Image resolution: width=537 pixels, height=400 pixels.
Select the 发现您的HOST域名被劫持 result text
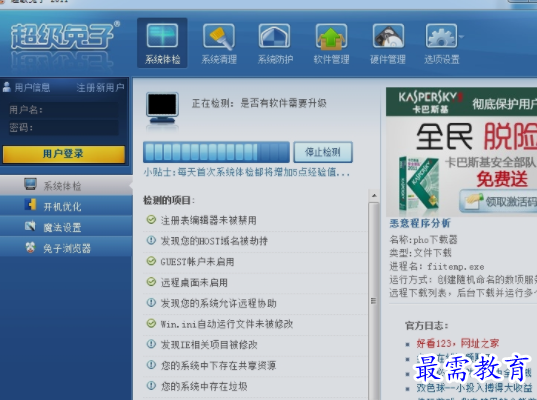pos(214,241)
